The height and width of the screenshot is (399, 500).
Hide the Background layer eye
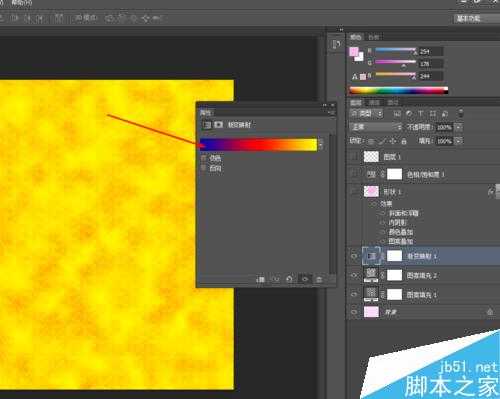354,312
